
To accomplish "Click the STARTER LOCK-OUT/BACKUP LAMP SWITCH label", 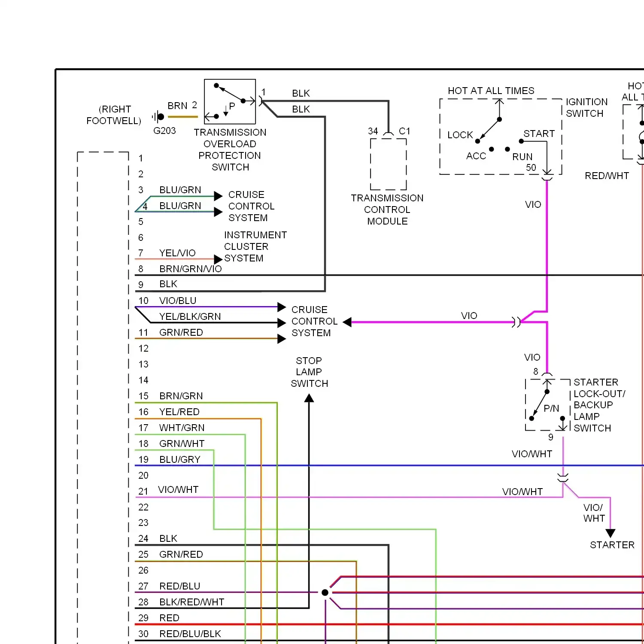I will click(x=599, y=405).
